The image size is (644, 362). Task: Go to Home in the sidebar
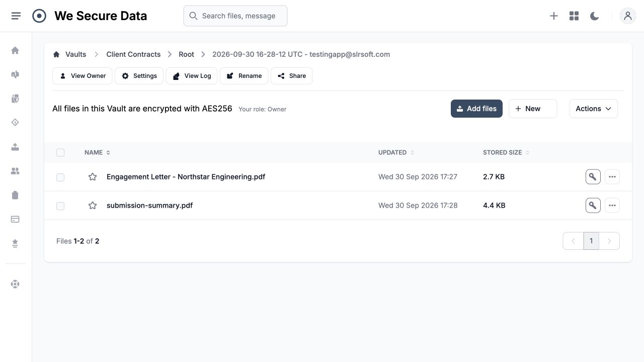[x=15, y=50]
